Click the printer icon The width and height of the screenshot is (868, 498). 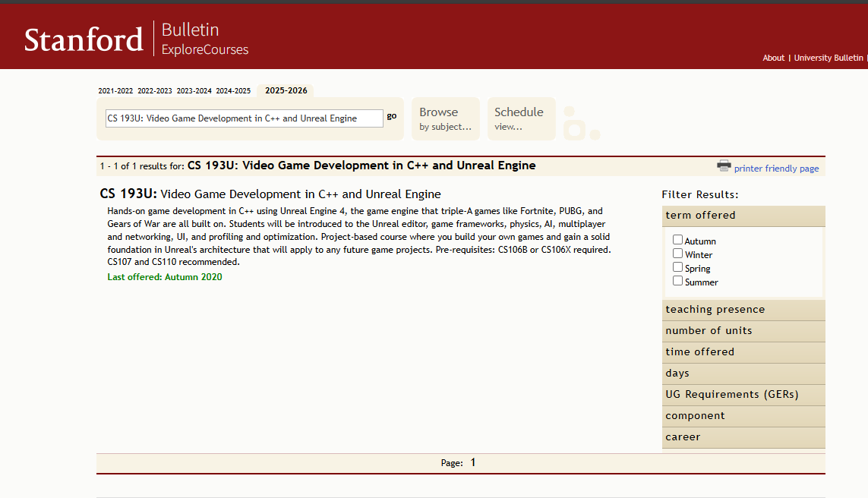click(724, 165)
